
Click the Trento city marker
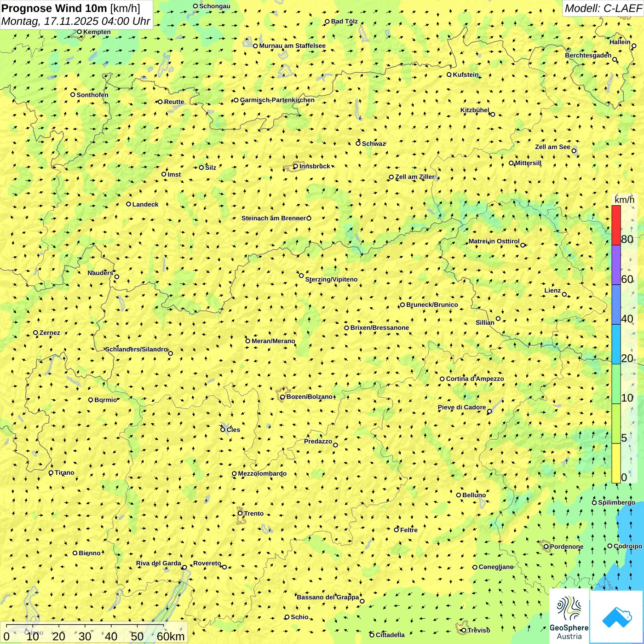pyautogui.click(x=240, y=513)
